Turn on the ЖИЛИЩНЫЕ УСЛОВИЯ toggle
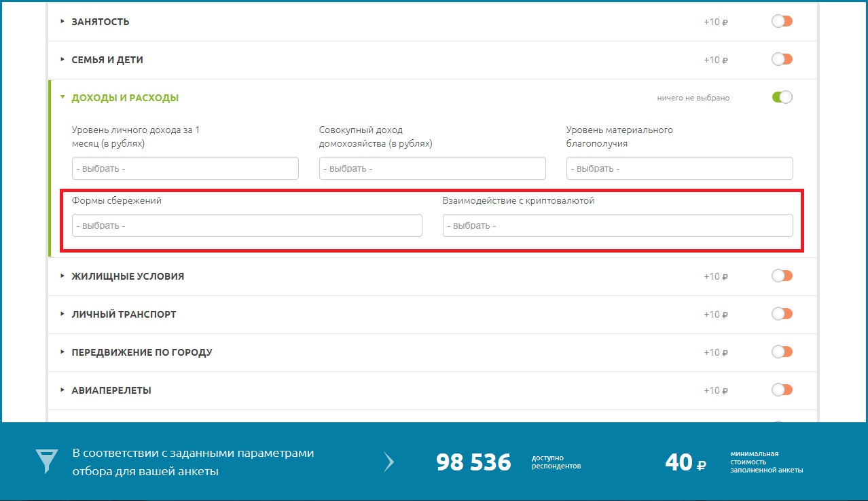Screen dimensions: 868x501 782,276
